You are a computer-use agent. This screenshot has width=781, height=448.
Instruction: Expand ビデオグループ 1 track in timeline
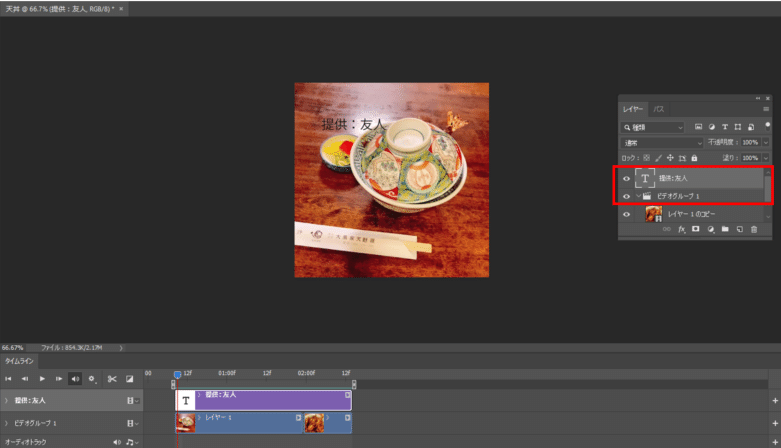pos(6,423)
